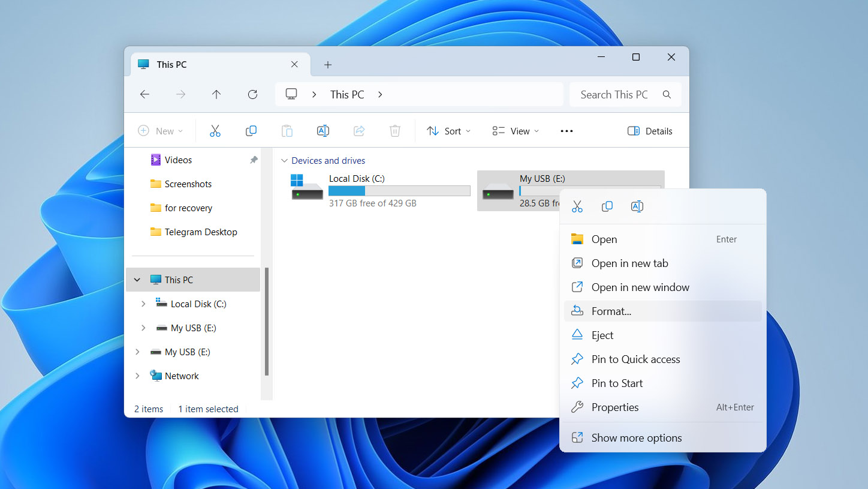Viewport: 868px width, 489px height.
Task: Click '2 items' in the status bar
Action: click(149, 409)
